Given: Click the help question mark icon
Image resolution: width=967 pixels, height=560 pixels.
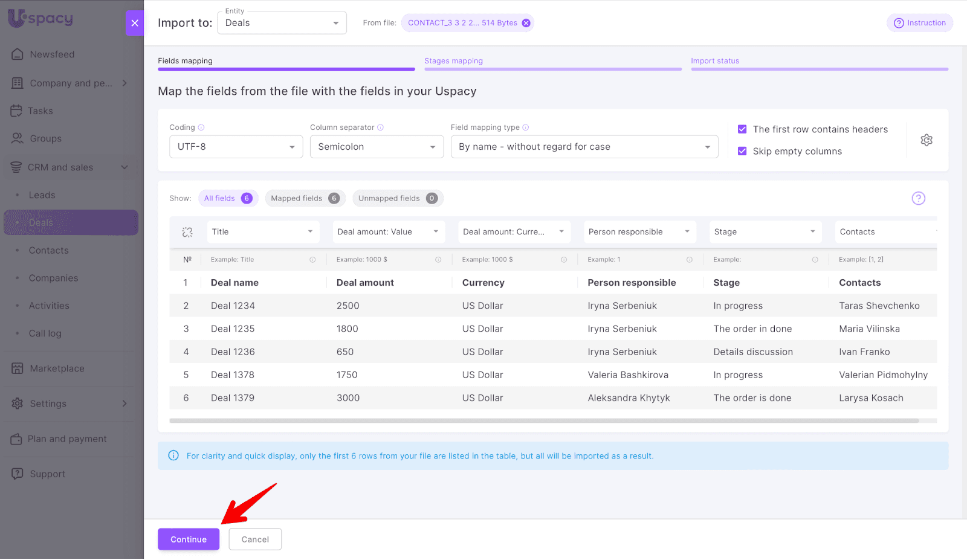Looking at the screenshot, I should [918, 198].
